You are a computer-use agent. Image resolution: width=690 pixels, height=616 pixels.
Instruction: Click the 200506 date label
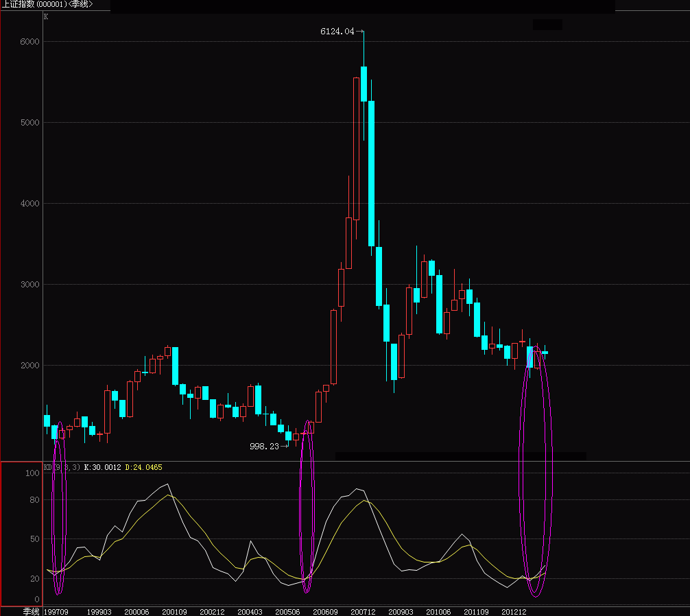pos(287,612)
